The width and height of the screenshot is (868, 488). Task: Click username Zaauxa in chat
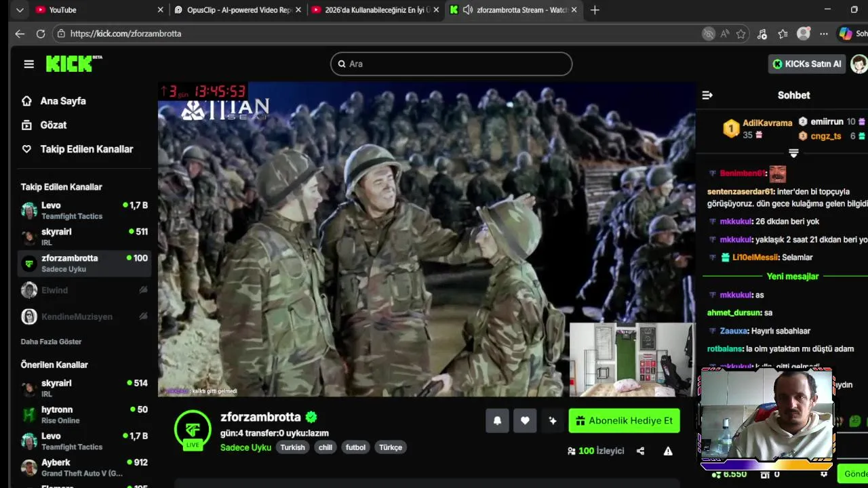pos(734,331)
